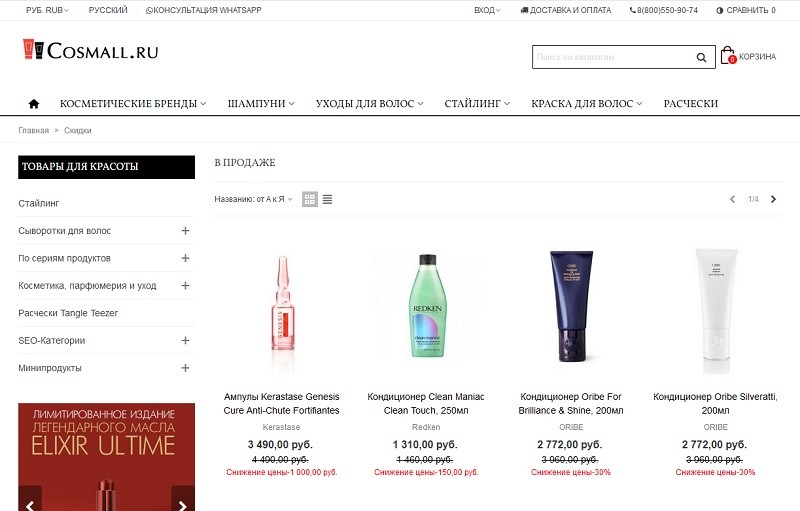Open the sort by Названию dropdown
Image resolution: width=800 pixels, height=511 pixels.
(254, 199)
